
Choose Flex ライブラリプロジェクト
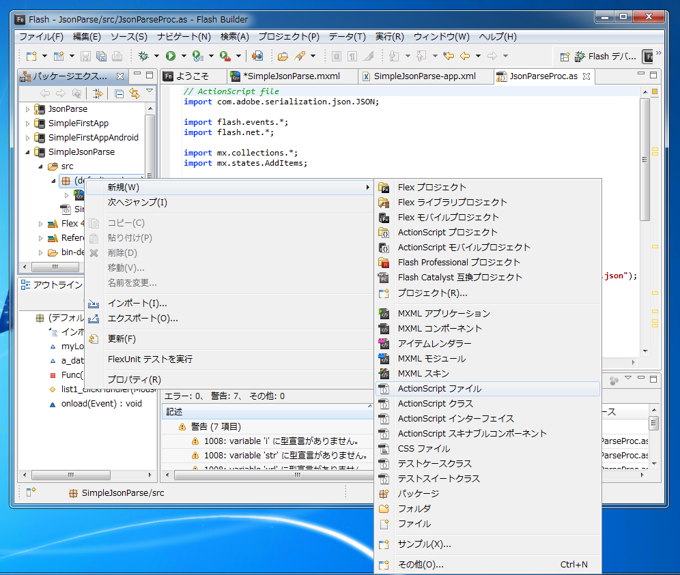click(x=487, y=203)
